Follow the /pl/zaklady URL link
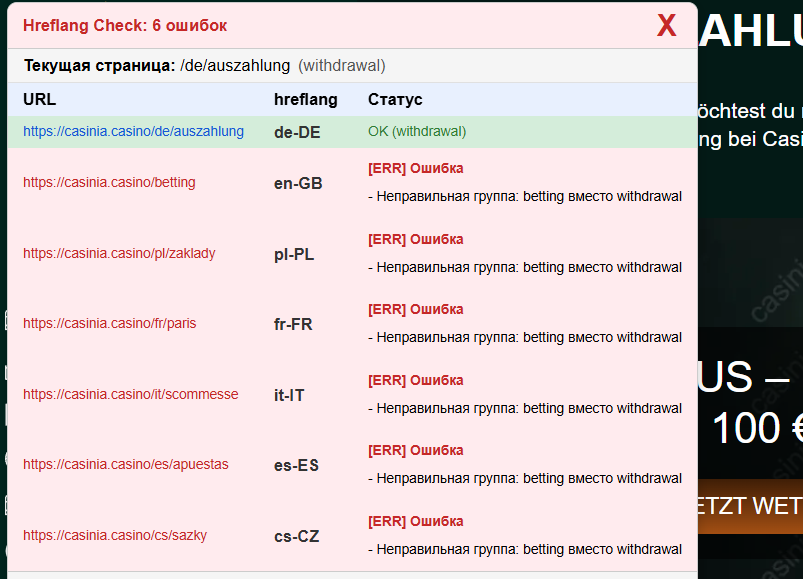This screenshot has height=579, width=803. [x=119, y=253]
